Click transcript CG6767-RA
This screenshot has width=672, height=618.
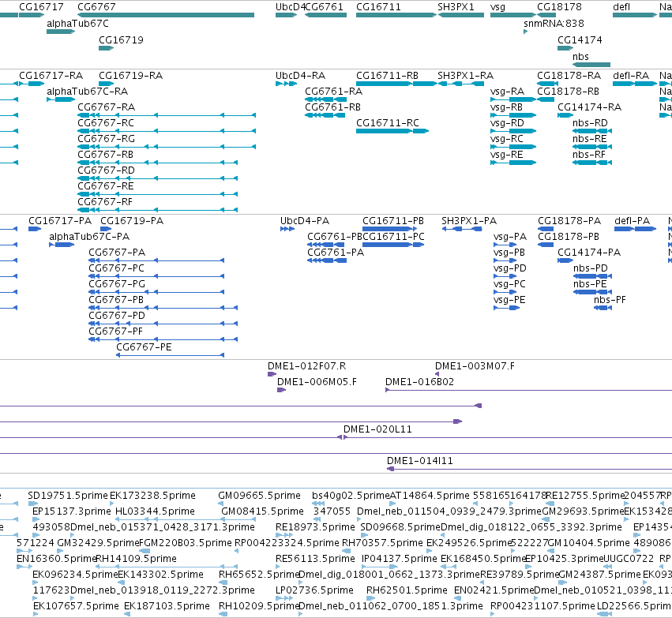coord(106,107)
